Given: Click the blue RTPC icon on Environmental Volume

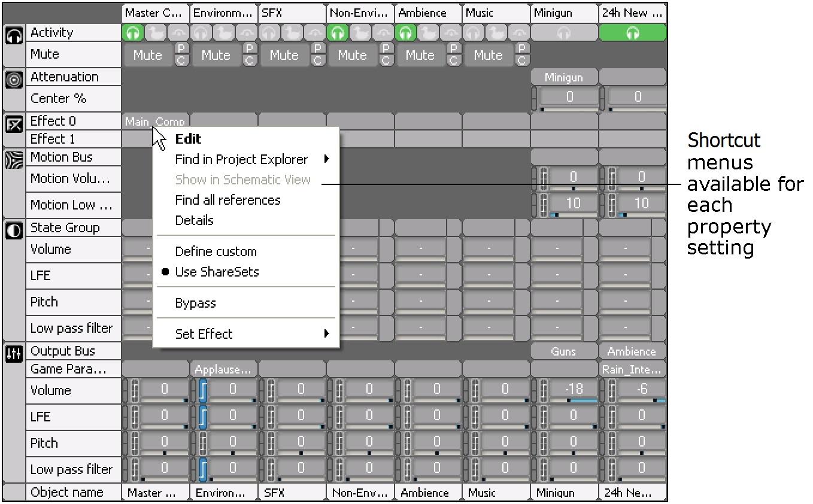Looking at the screenshot, I should [202, 390].
